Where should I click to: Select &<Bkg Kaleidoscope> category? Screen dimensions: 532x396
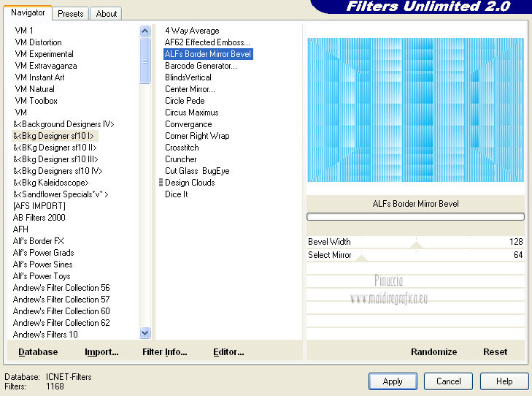(x=51, y=183)
